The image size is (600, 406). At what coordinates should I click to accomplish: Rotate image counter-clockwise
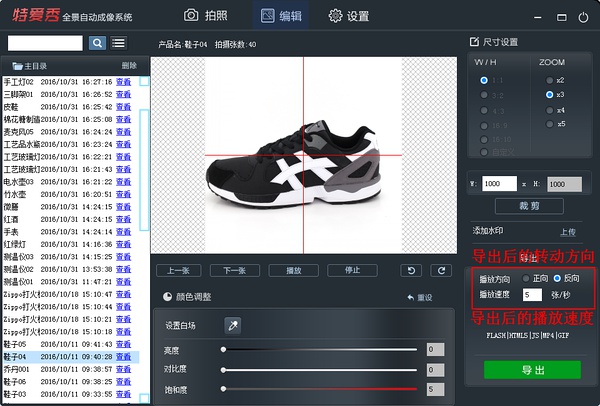[x=411, y=271]
